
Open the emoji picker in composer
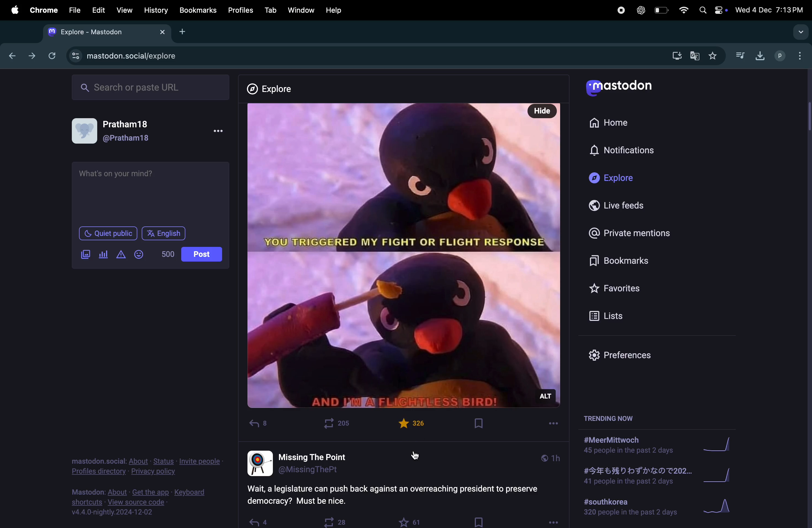pyautogui.click(x=139, y=255)
